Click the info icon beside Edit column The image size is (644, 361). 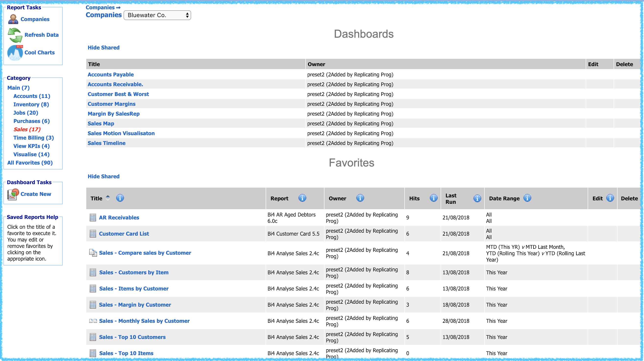610,198
